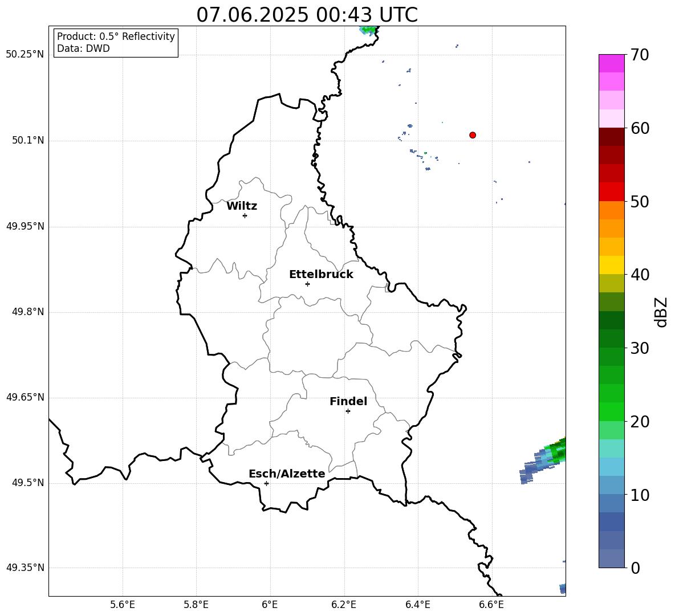The image size is (675, 616).
Task: Click the bright green 20 dBZ colorbar segment
Action: tap(611, 411)
